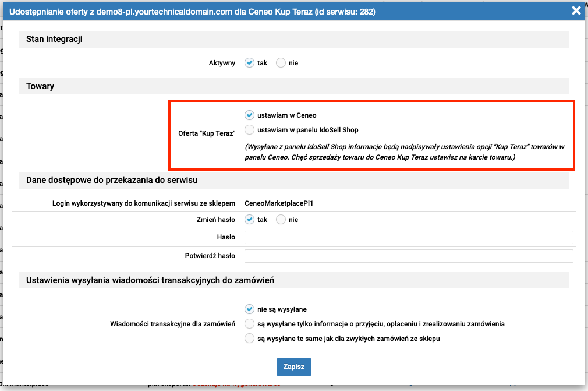Select option sending only order acceptance info
The height and width of the screenshot is (391, 588).
[249, 324]
